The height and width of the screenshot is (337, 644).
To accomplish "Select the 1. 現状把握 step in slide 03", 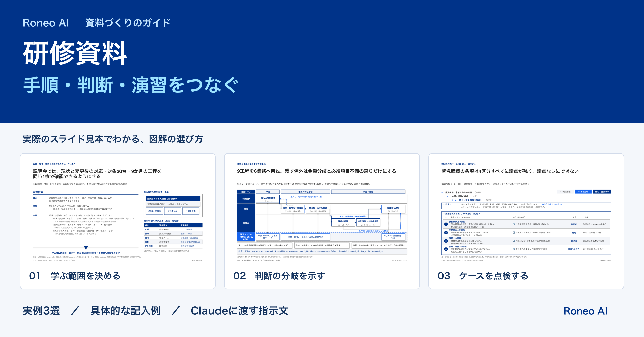I will pyautogui.click(x=566, y=192).
